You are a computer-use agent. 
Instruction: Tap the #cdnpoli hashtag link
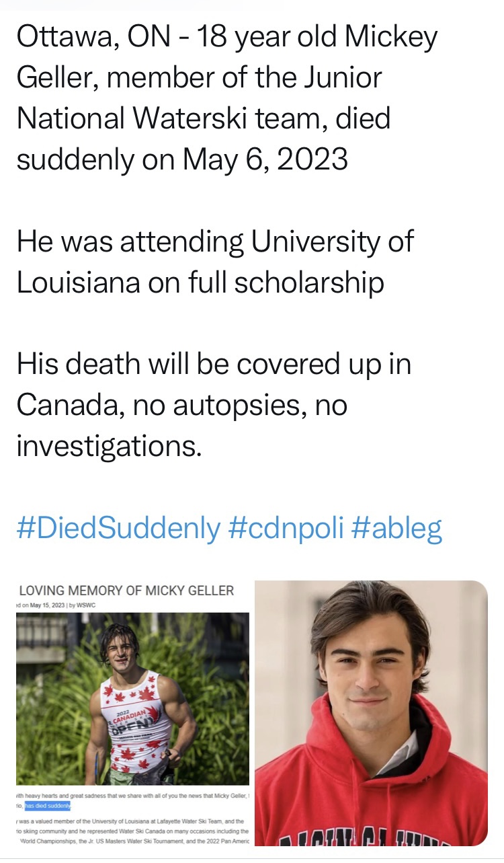[x=286, y=529]
